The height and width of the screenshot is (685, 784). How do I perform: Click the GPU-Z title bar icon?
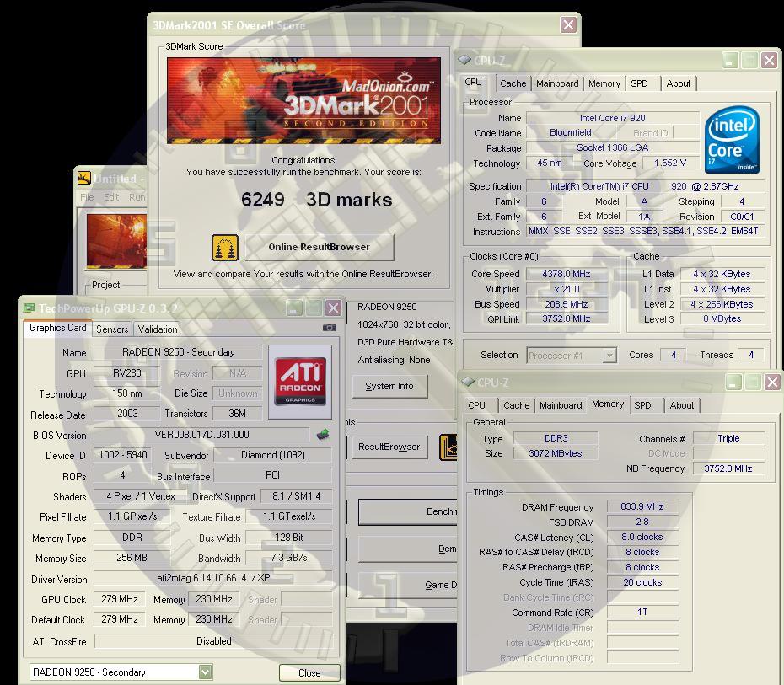(x=29, y=308)
